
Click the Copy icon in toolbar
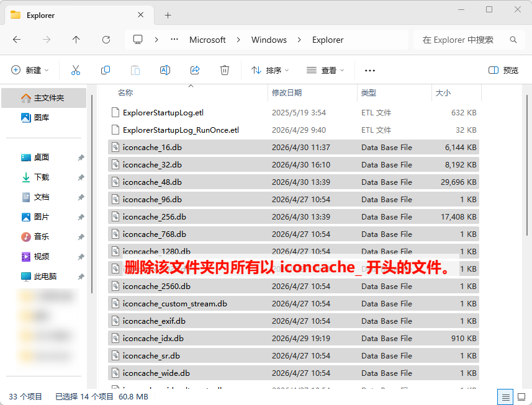[x=106, y=70]
